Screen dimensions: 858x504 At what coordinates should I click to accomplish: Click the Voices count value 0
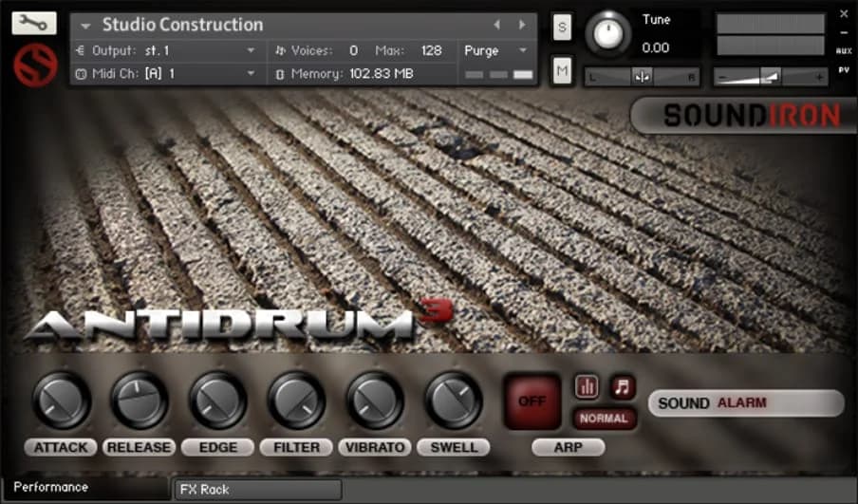click(x=353, y=51)
